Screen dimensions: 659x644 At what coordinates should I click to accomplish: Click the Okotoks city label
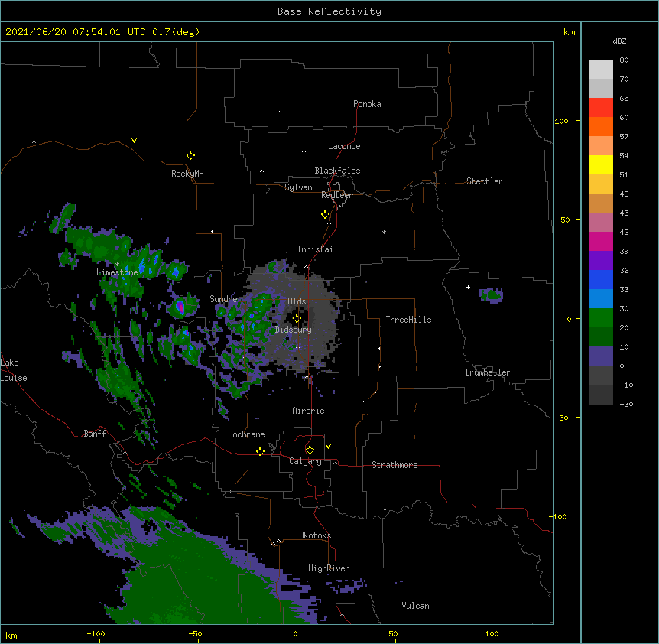tap(315, 535)
